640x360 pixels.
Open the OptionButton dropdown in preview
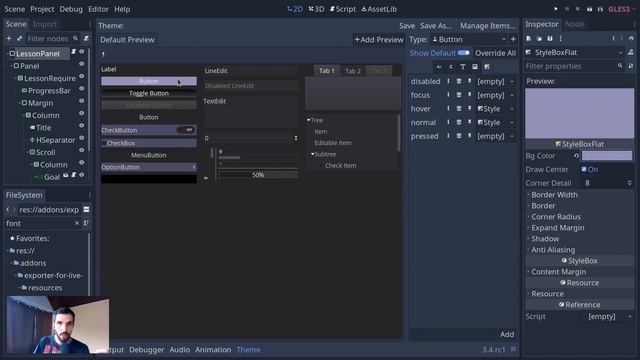click(149, 167)
